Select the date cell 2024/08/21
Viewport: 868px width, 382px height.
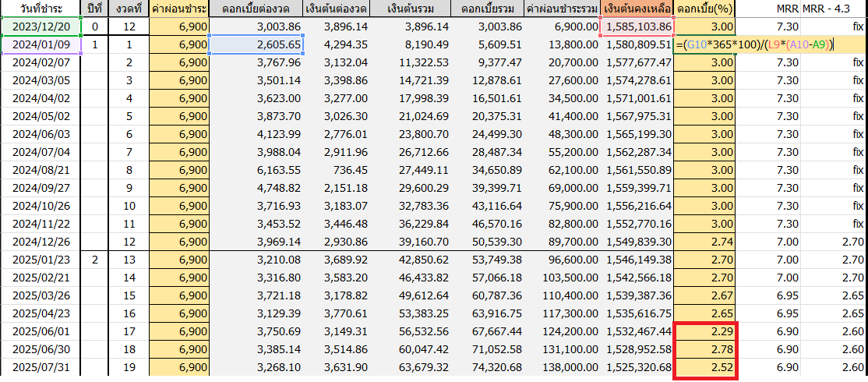[x=41, y=170]
